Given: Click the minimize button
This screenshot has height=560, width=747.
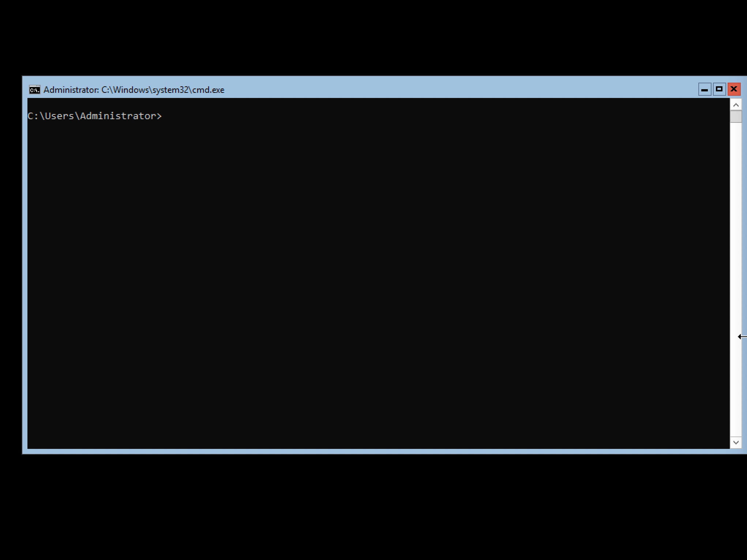Looking at the screenshot, I should click(x=704, y=90).
